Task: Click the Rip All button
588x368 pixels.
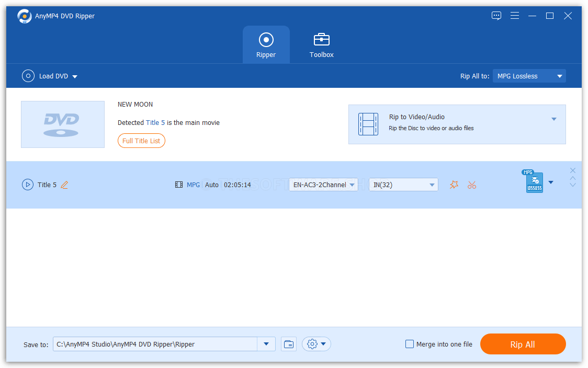Action: (523, 344)
